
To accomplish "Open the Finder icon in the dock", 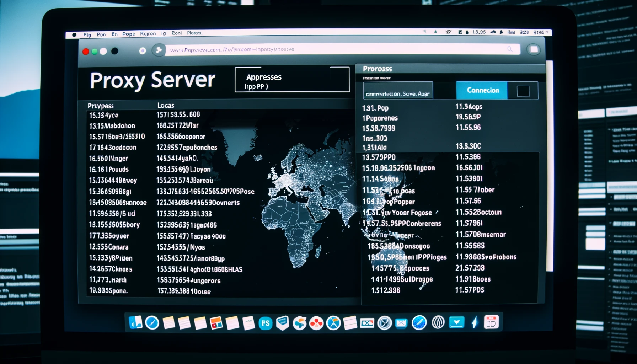I will pos(135,323).
